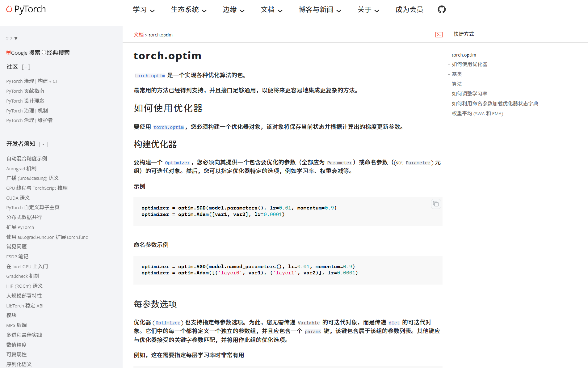Open the torch.optim inline code link
This screenshot has width=588, height=368.
click(150, 75)
